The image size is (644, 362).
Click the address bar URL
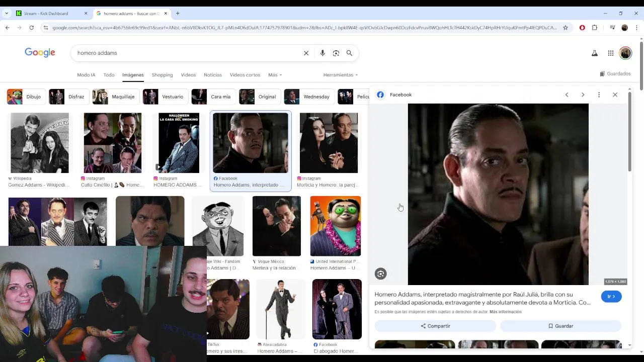point(304,28)
